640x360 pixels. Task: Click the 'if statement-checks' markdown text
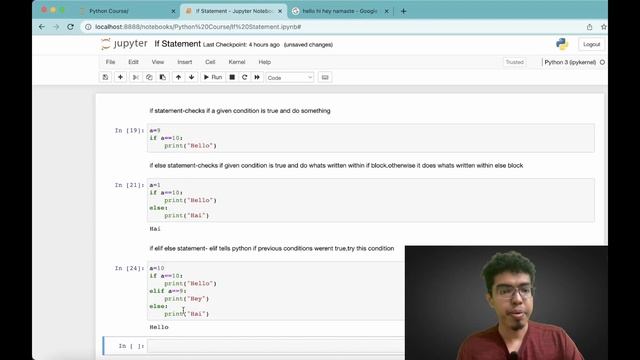pyautogui.click(x=240, y=111)
